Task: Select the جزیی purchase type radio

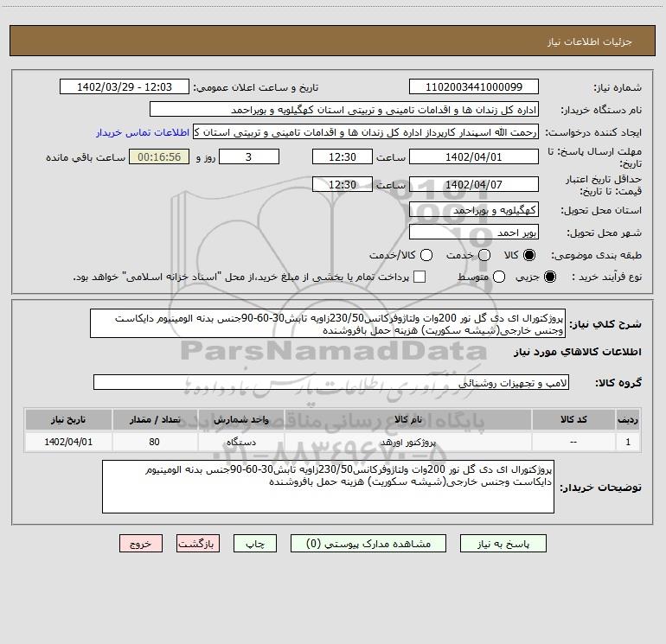Action: pyautogui.click(x=549, y=277)
